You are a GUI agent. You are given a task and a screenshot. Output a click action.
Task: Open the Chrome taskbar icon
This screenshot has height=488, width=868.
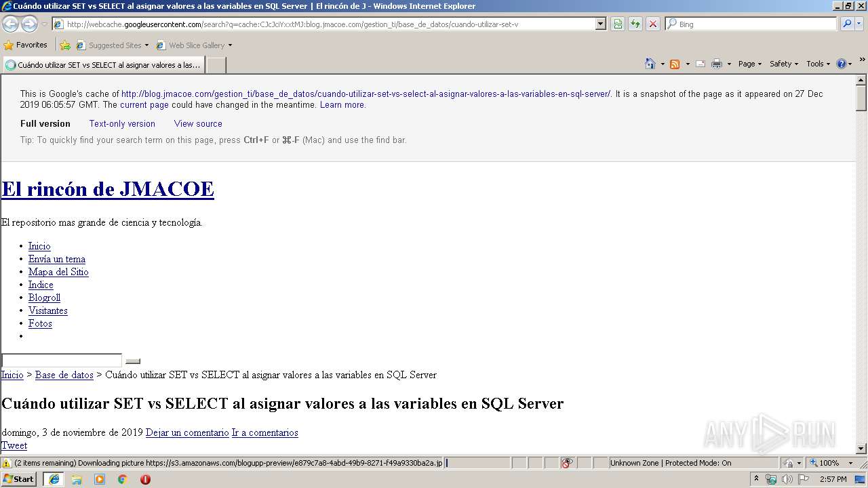[123, 479]
